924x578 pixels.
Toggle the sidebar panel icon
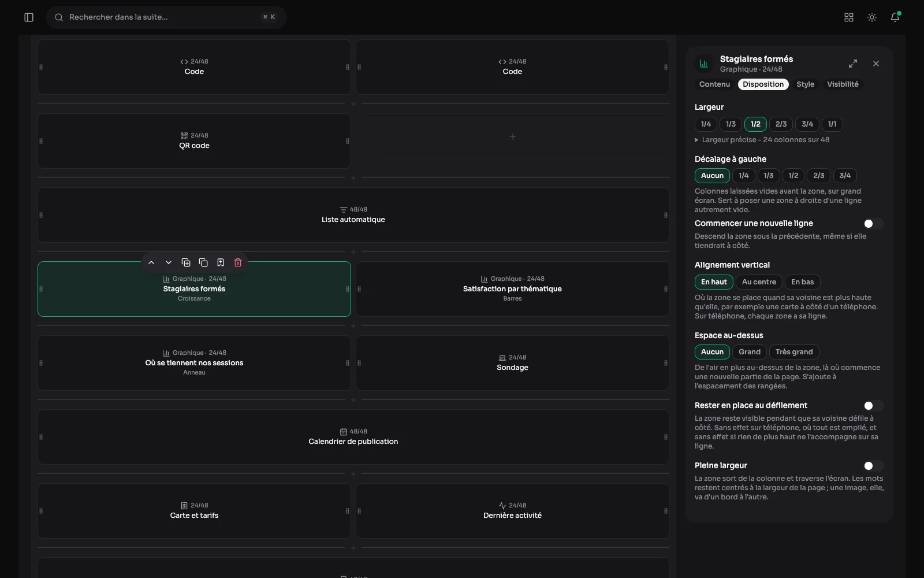tap(29, 17)
